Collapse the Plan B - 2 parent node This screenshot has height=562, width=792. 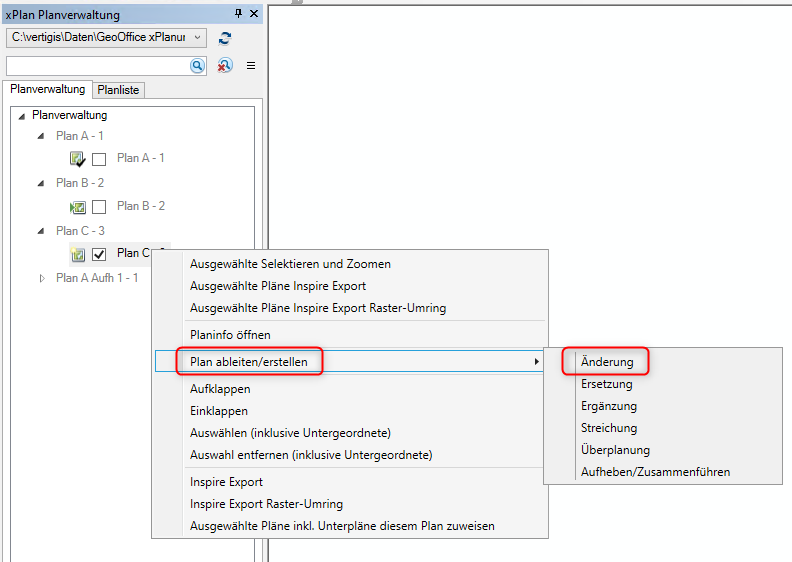41,183
